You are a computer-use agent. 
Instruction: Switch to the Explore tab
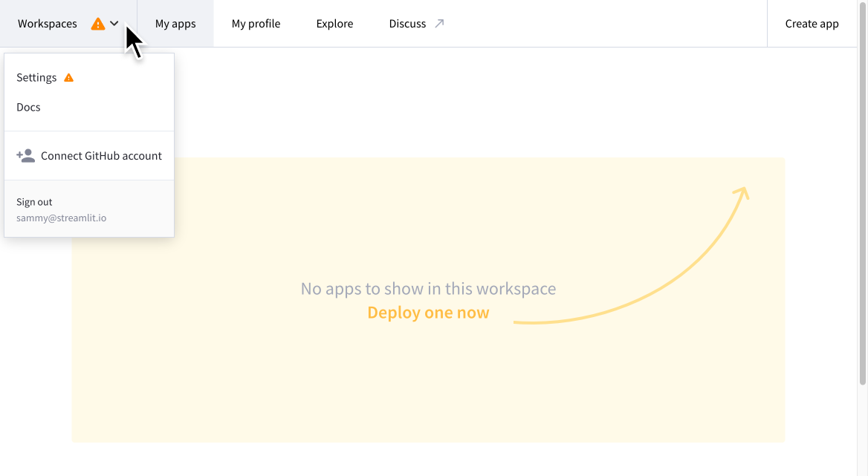click(x=334, y=23)
